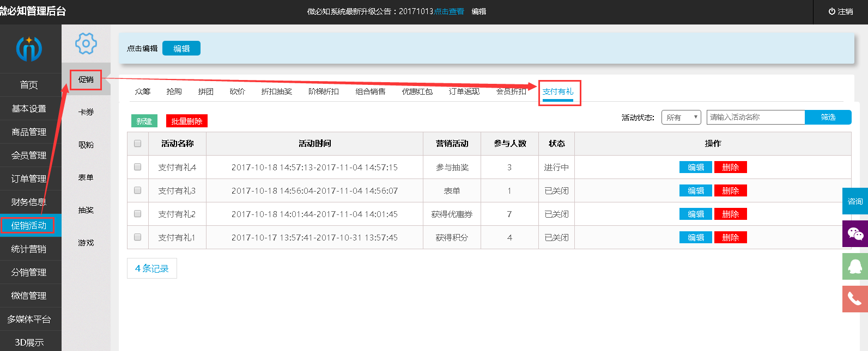
Task: Delete the 支付有礼3 activity row
Action: (x=730, y=191)
